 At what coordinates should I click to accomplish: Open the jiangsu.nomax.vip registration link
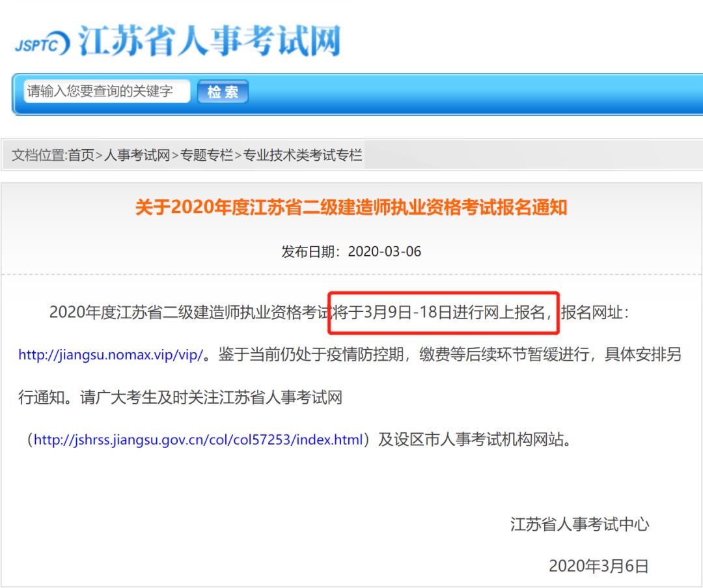pos(111,355)
